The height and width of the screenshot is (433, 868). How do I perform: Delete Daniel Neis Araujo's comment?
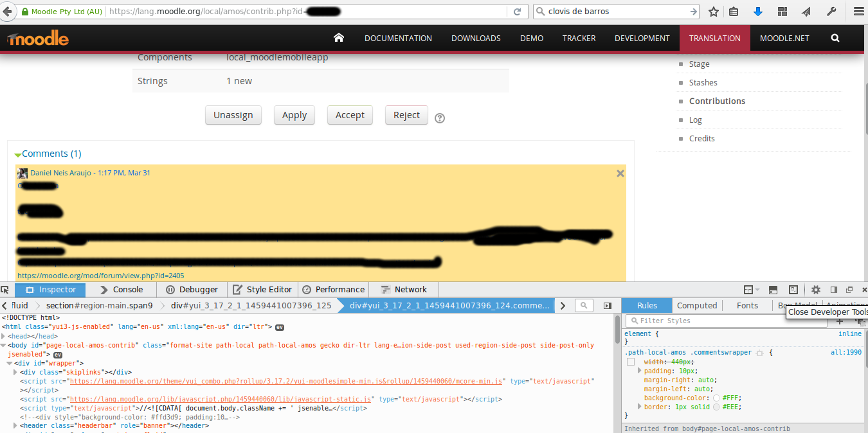(620, 173)
